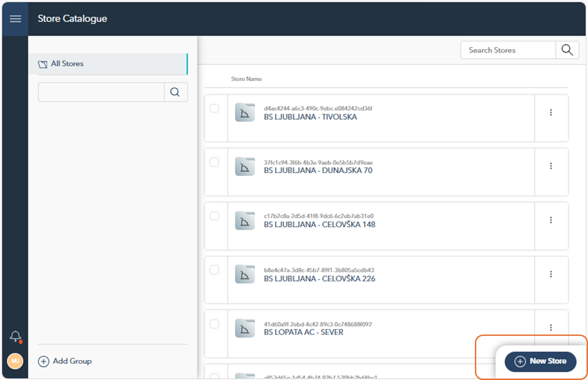Click the Store Catalogue page title
Image resolution: width=588 pixels, height=380 pixels.
click(x=73, y=19)
